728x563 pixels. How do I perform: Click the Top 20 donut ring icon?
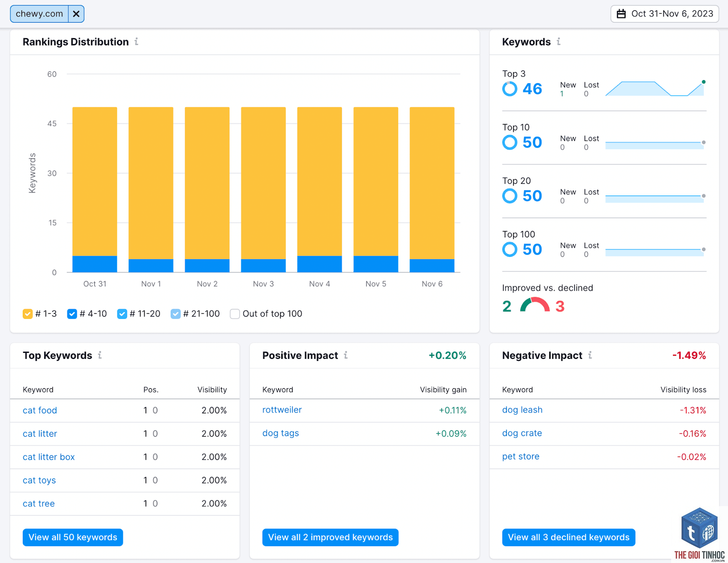(x=510, y=196)
